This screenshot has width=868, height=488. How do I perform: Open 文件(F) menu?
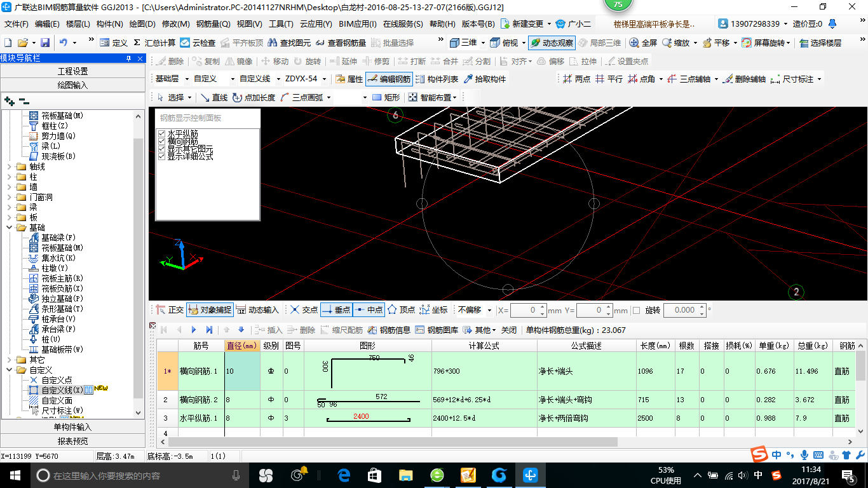17,24
